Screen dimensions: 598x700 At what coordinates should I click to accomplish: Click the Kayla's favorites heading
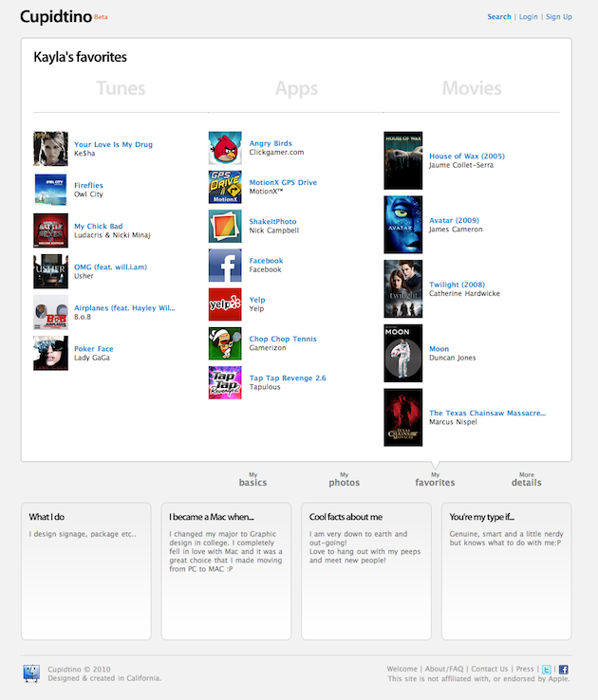tap(81, 57)
